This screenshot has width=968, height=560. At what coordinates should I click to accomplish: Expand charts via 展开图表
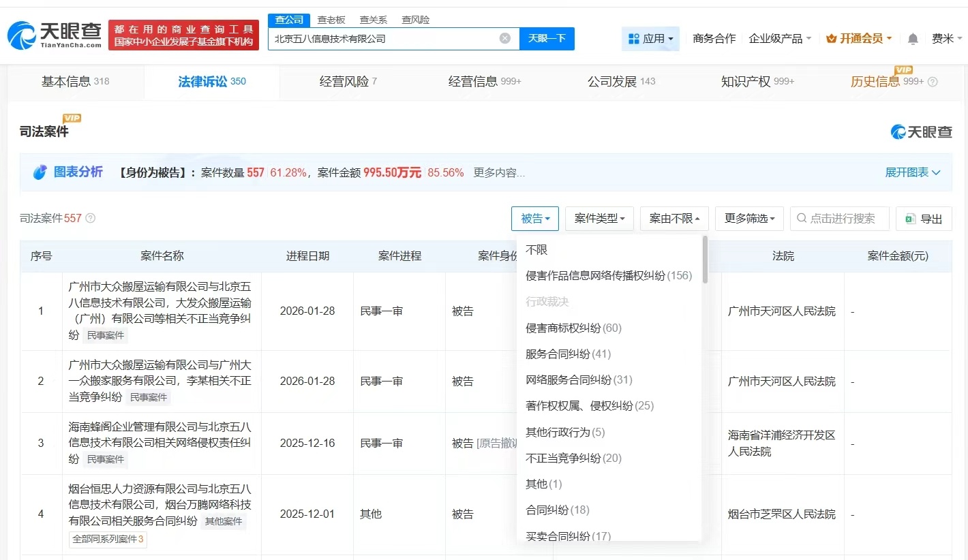tap(912, 172)
